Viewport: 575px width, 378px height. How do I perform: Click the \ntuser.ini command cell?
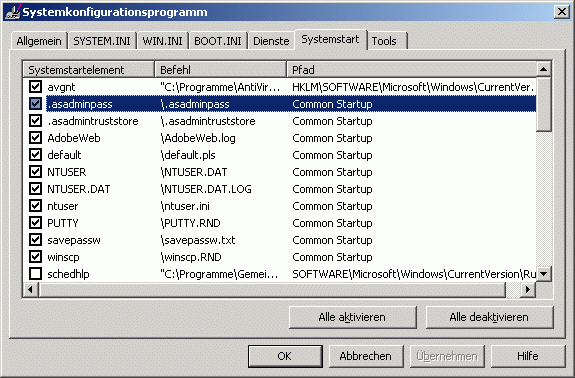click(x=185, y=206)
